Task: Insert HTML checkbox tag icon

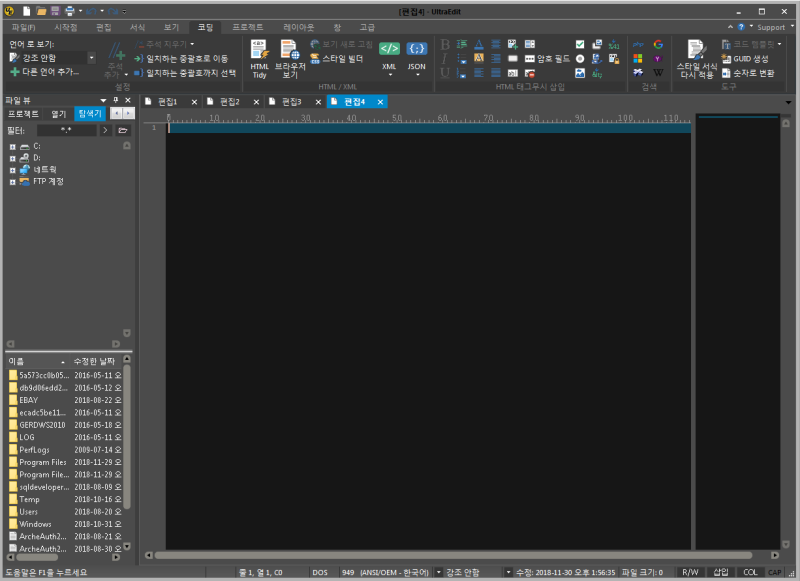Action: pos(580,44)
